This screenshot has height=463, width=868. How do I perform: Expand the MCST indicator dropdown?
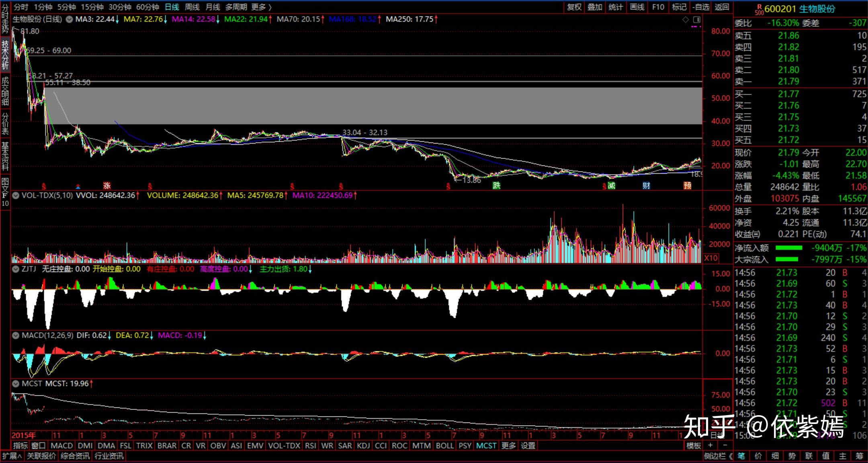pyautogui.click(x=16, y=384)
